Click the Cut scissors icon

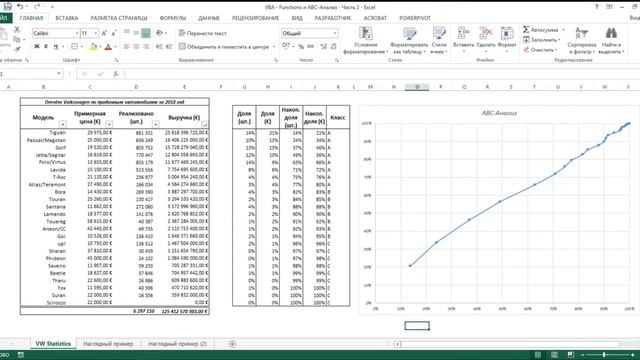tap(17, 30)
